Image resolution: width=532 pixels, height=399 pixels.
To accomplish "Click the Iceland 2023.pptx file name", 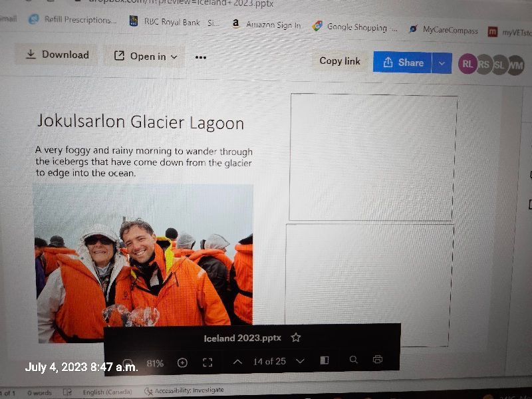I will point(242,338).
